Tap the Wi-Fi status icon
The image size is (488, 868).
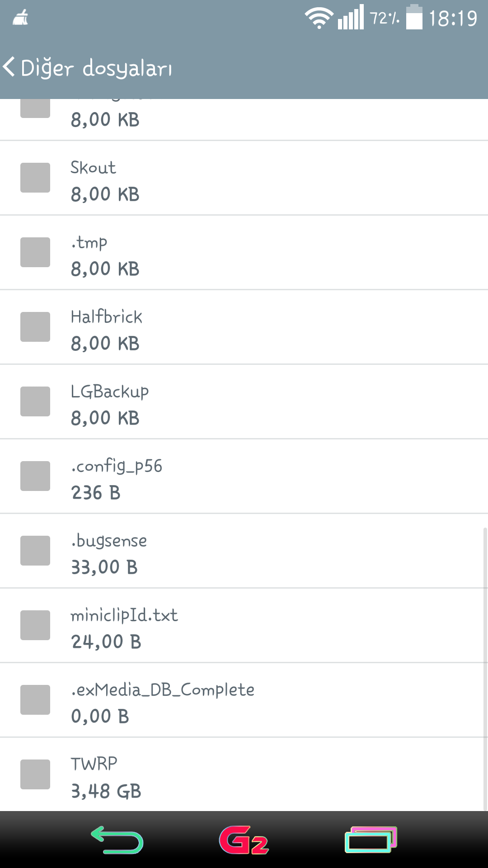tap(319, 18)
